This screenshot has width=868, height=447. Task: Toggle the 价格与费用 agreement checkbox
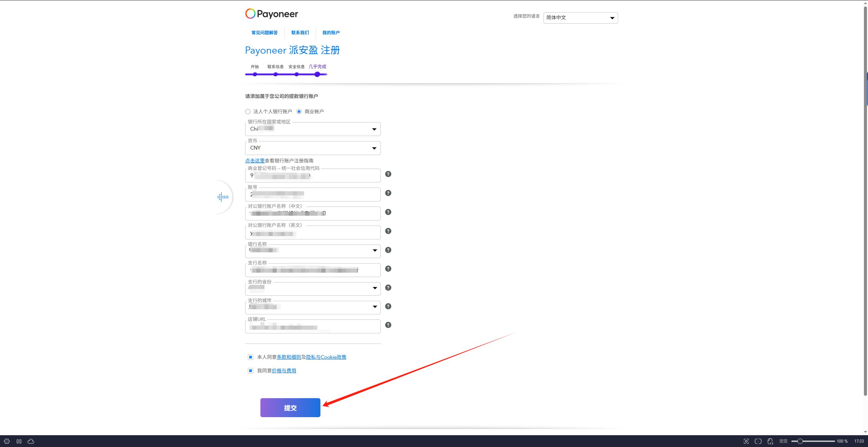coord(251,371)
